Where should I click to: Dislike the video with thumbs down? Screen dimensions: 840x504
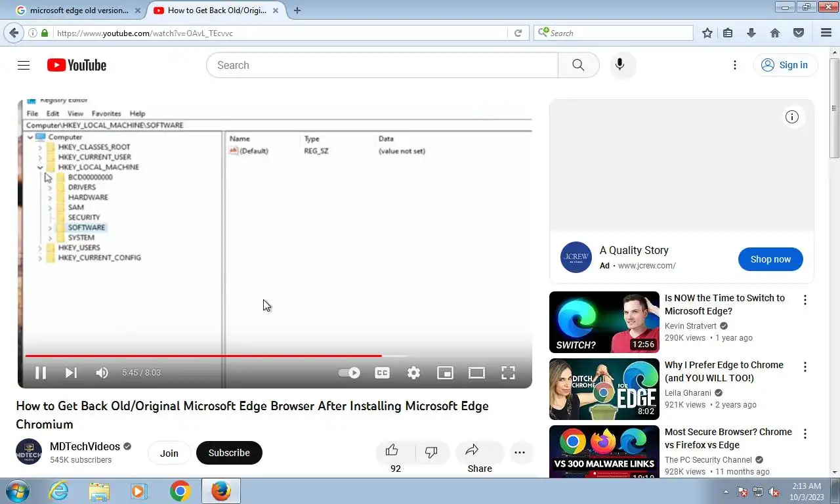[x=431, y=452]
